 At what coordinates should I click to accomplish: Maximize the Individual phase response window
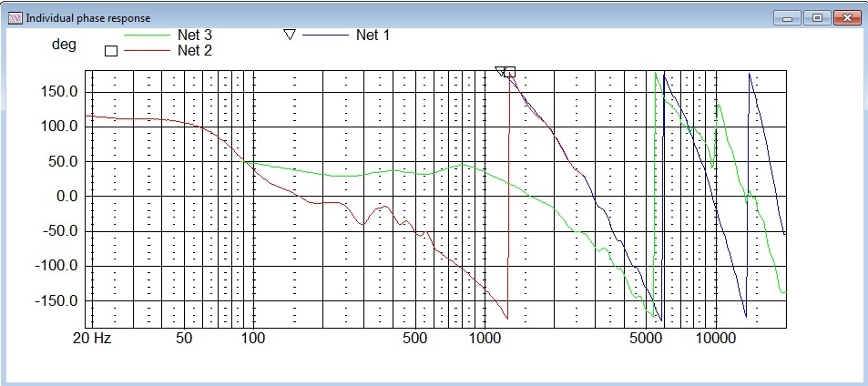(x=816, y=18)
